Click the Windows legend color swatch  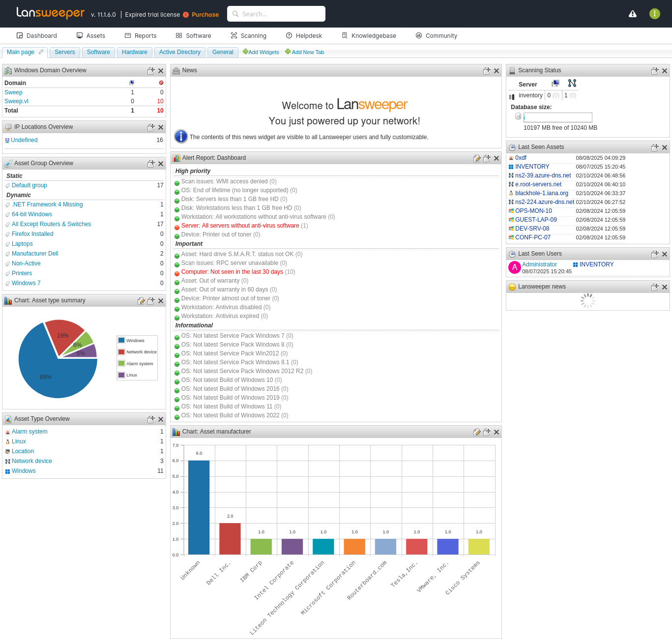(x=121, y=340)
